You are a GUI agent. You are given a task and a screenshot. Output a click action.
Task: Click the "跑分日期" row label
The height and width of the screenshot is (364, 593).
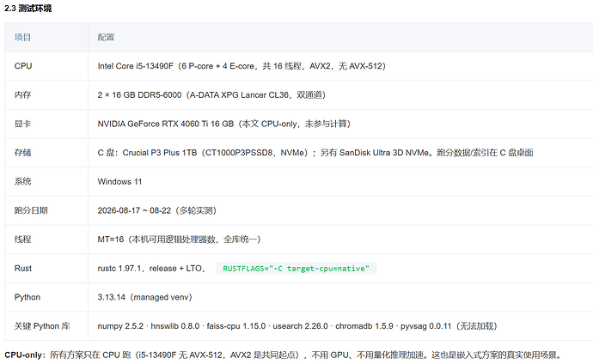[x=31, y=210]
